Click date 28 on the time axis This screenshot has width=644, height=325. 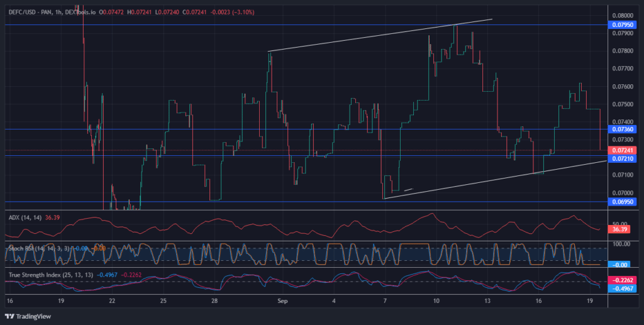click(215, 301)
